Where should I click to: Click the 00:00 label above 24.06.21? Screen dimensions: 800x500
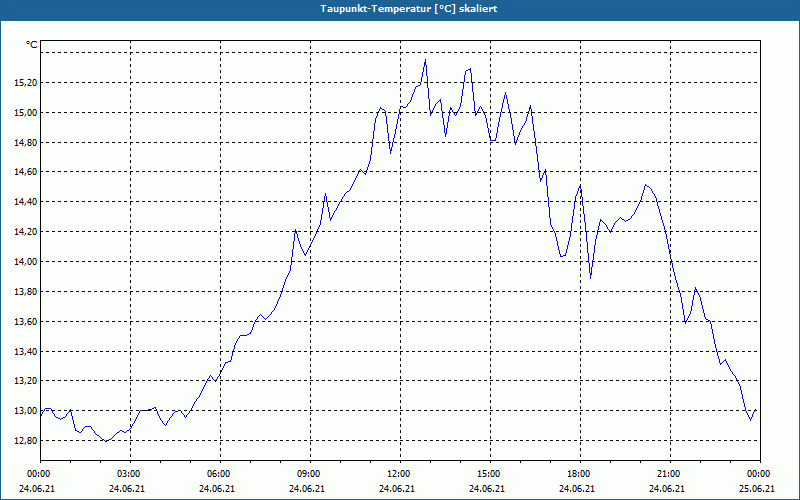coord(37,473)
